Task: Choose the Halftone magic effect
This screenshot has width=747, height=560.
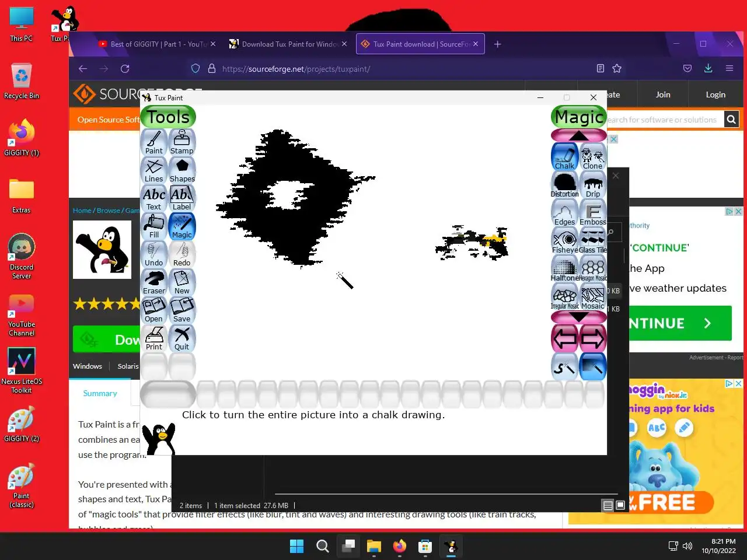Action: [x=565, y=269]
